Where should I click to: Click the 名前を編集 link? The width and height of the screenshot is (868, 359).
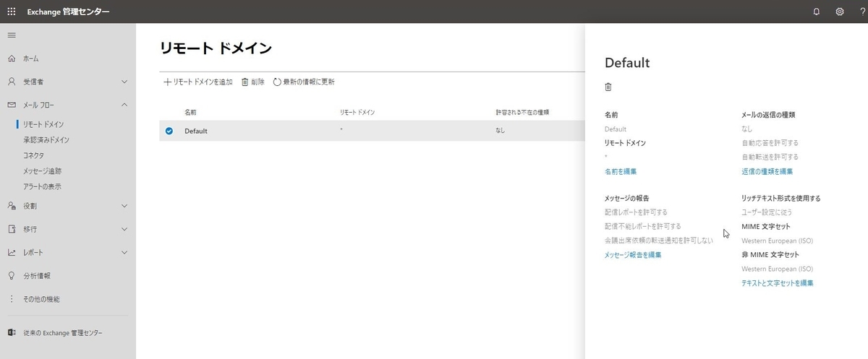pos(621,171)
